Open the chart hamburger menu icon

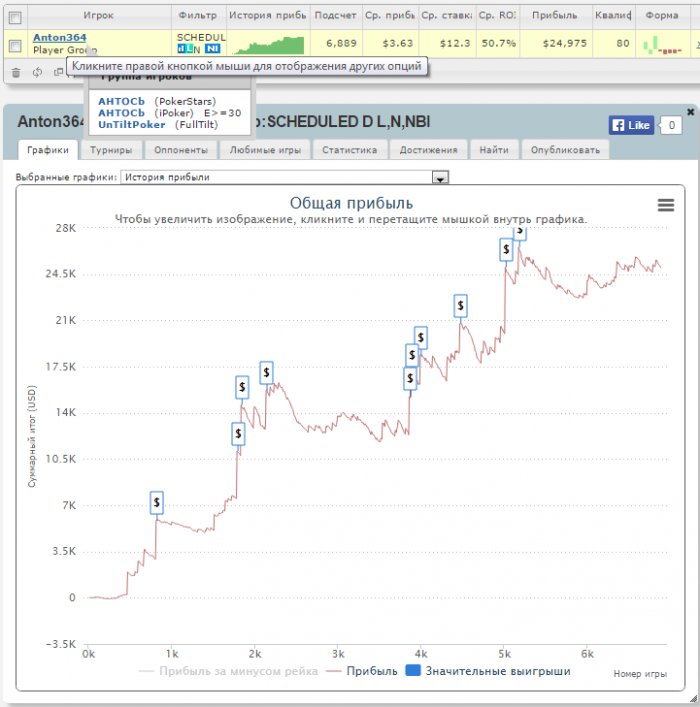pos(666,205)
